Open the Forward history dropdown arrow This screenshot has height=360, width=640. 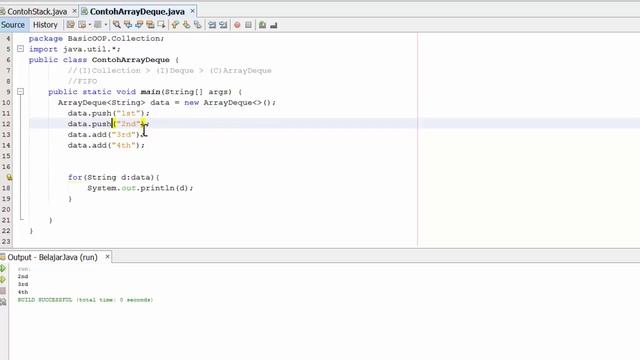(x=106, y=25)
